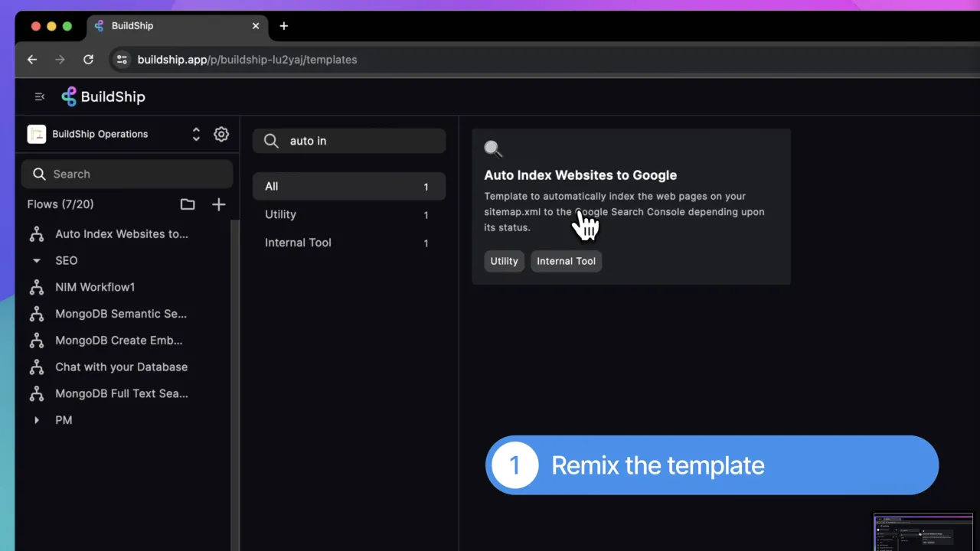This screenshot has height=551, width=980.
Task: Focus the sidebar Search field
Action: (x=127, y=174)
